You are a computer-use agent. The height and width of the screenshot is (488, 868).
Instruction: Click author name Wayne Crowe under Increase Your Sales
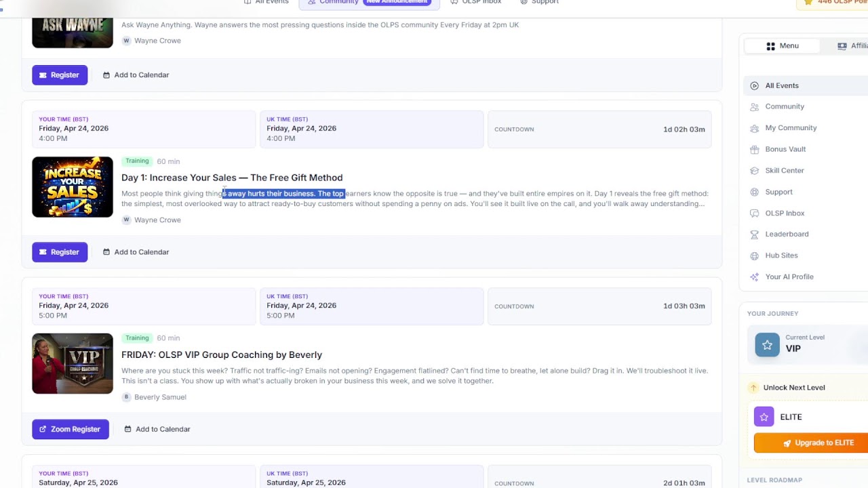pyautogui.click(x=157, y=220)
